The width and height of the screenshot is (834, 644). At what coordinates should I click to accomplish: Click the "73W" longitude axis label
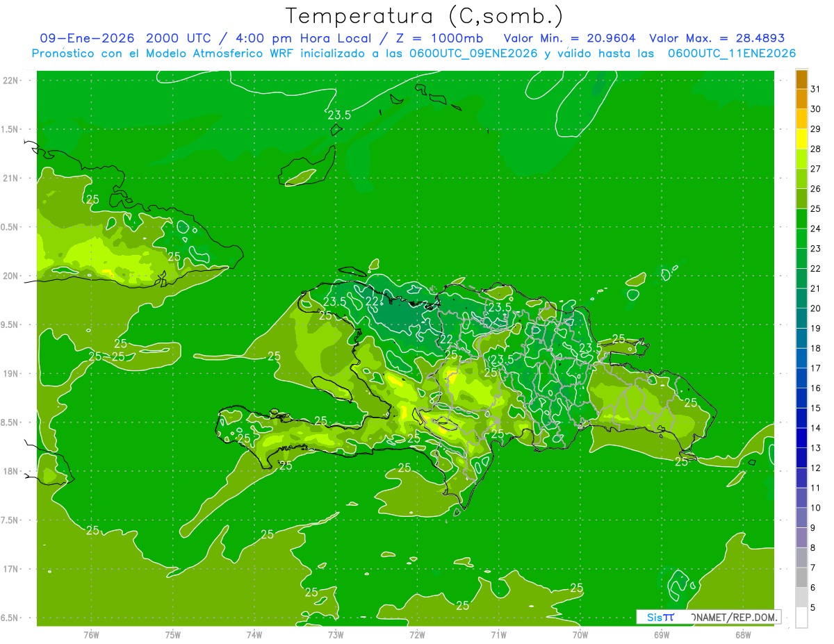[336, 634]
